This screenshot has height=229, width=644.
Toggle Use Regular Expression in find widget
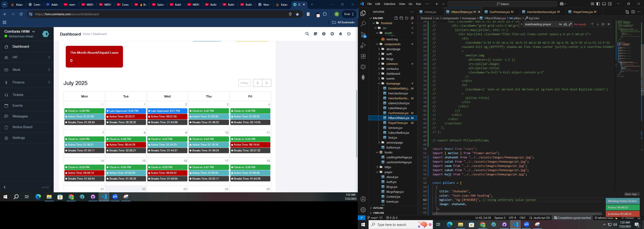pyautogui.click(x=570, y=24)
